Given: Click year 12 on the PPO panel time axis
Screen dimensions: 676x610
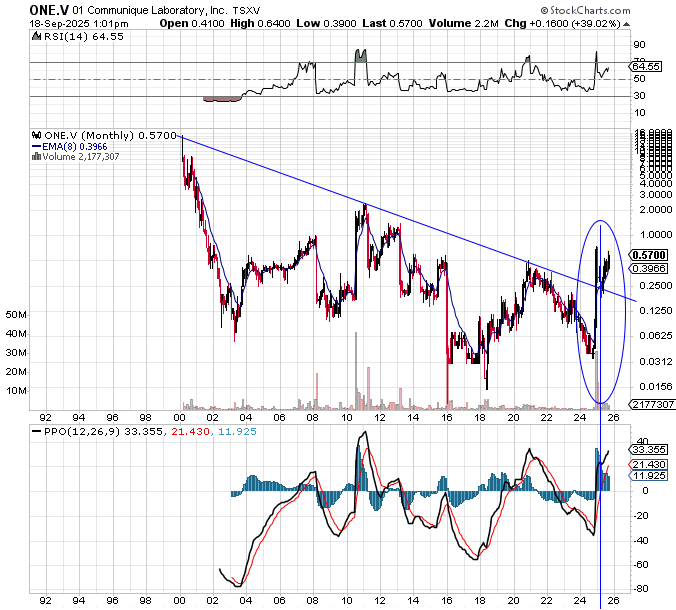Looking at the screenshot, I should point(379,600).
